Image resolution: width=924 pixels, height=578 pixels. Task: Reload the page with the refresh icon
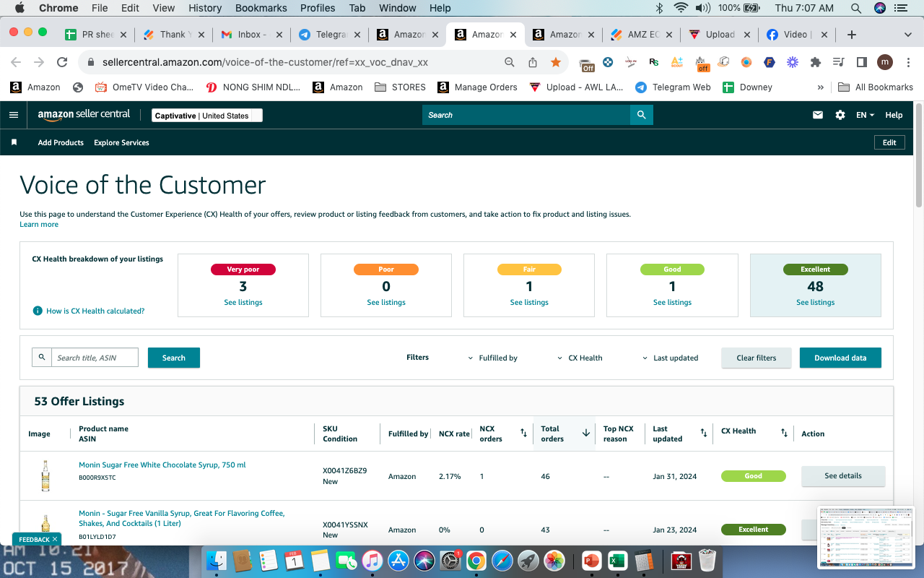pos(62,63)
